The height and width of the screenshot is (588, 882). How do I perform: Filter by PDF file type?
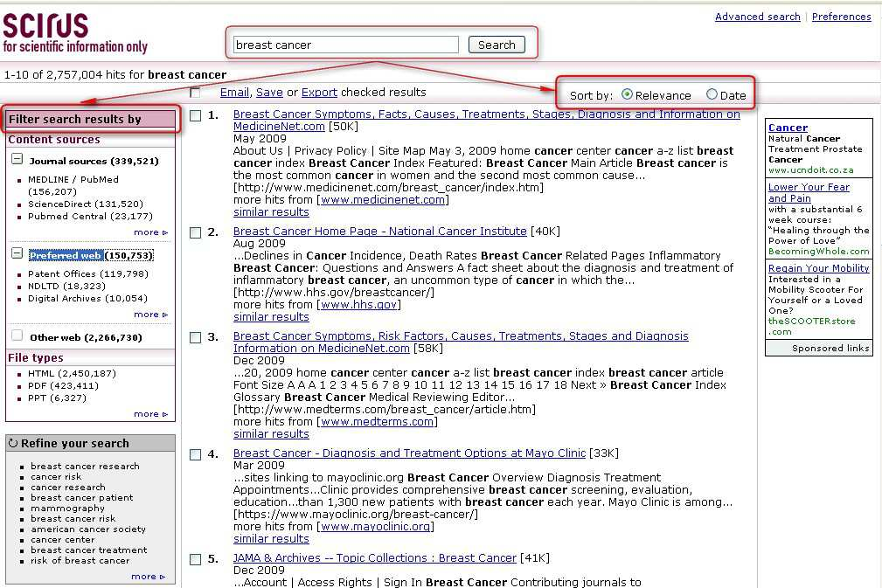63,385
